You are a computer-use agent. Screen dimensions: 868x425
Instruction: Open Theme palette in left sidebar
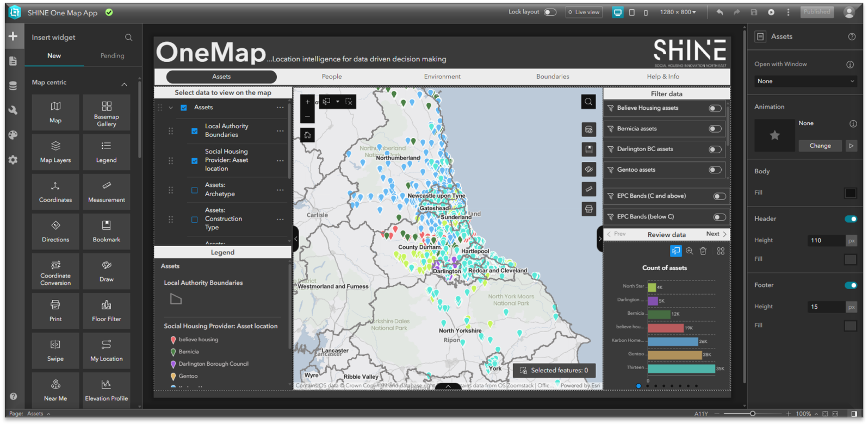click(x=13, y=135)
